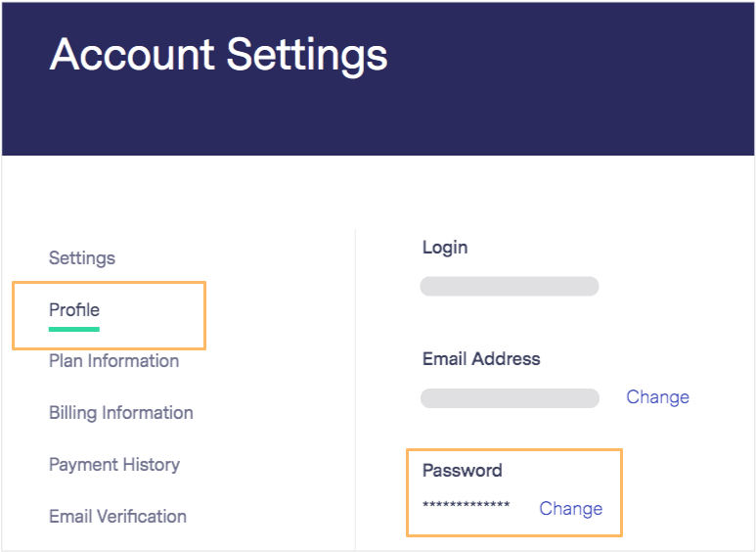Image resolution: width=756 pixels, height=552 pixels.
Task: Click the green underline beneath Profile
Action: coord(74,329)
